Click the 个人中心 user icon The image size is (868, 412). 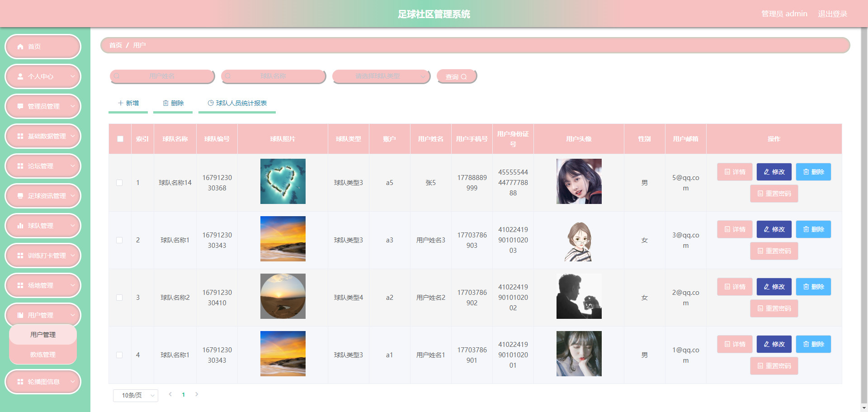point(20,76)
